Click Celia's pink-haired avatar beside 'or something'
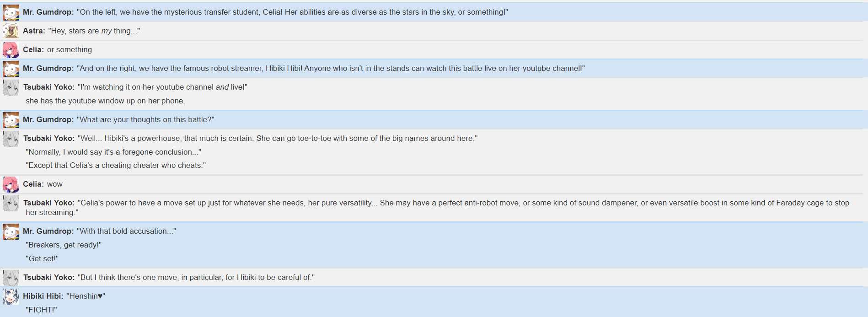Image resolution: width=868 pixels, height=317 pixels. [11, 50]
